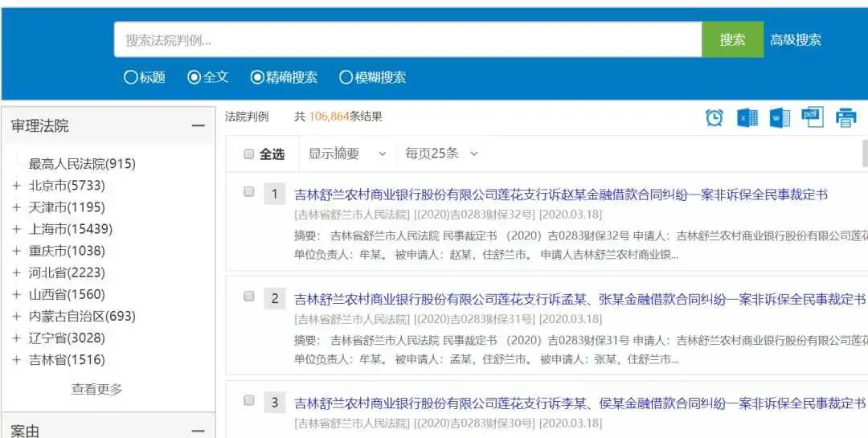
Task: Filter by 吉林省(1516)
Action: coord(67,360)
